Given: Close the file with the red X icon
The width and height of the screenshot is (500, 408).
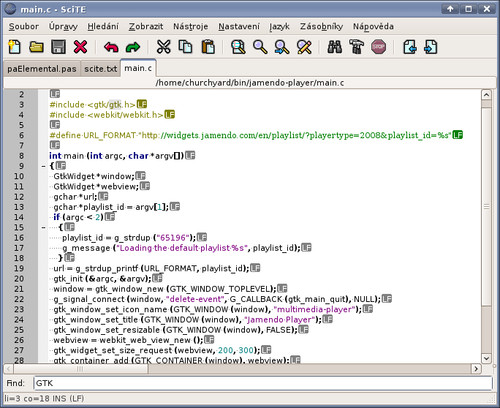Looking at the screenshot, I should [x=80, y=47].
